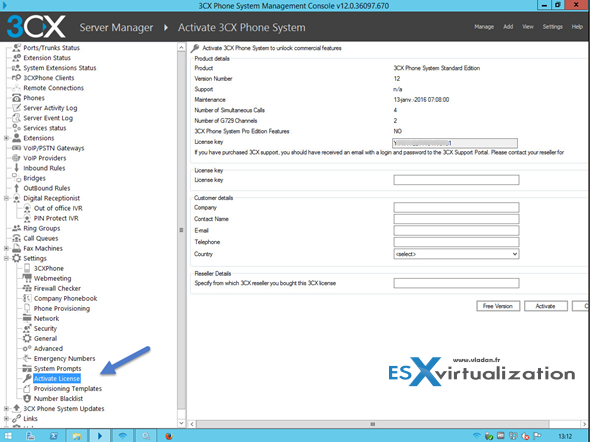Click the Bridges icon
Image resolution: width=590 pixels, height=442 pixels.
click(16, 178)
